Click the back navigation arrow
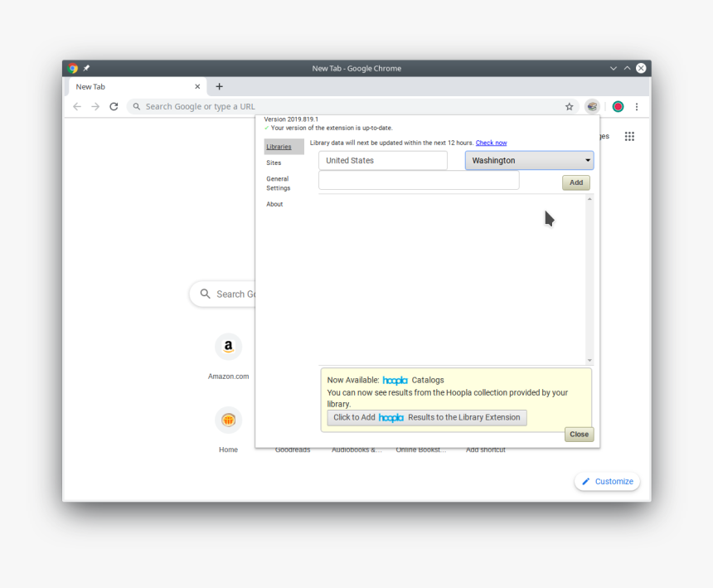 pos(77,106)
